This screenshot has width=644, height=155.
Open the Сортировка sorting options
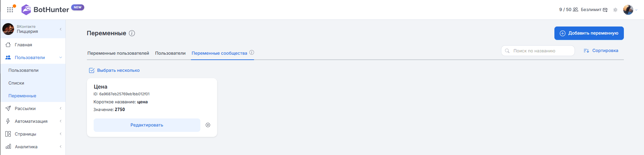[x=601, y=51]
